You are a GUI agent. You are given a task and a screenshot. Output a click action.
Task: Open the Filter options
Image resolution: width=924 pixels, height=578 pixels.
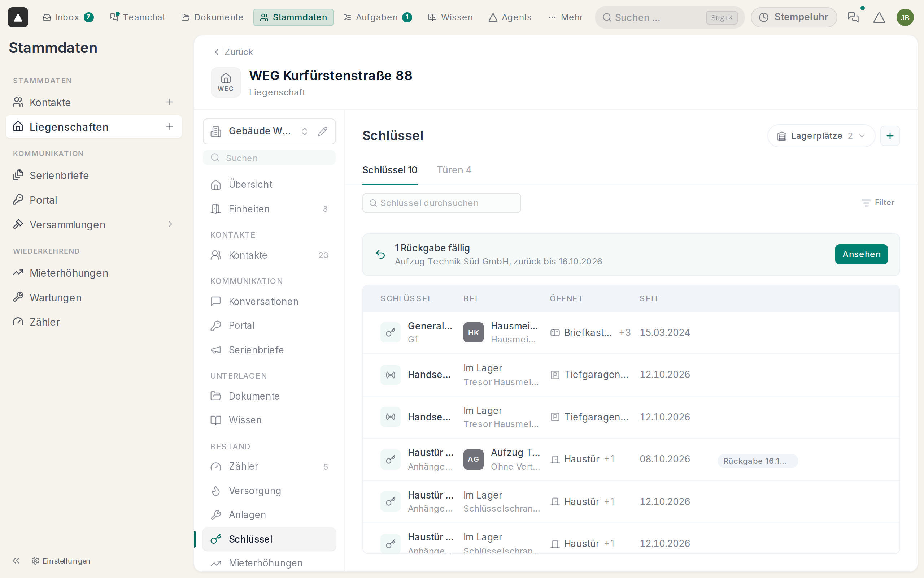877,203
